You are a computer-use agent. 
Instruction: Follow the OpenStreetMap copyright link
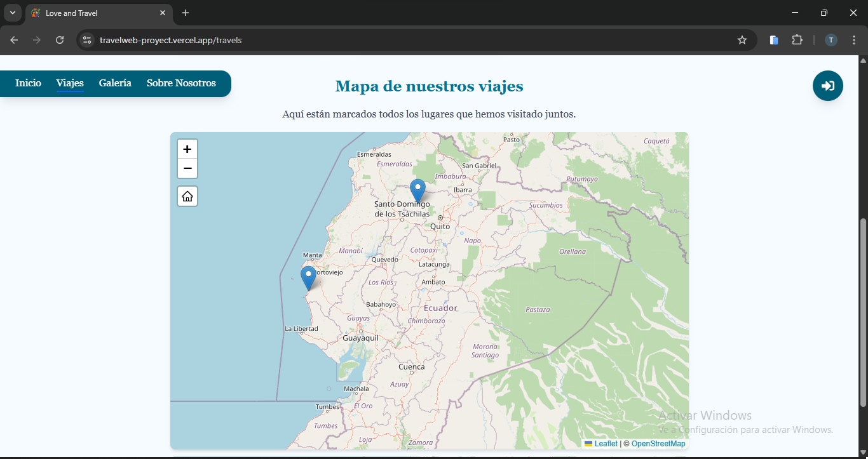point(658,444)
